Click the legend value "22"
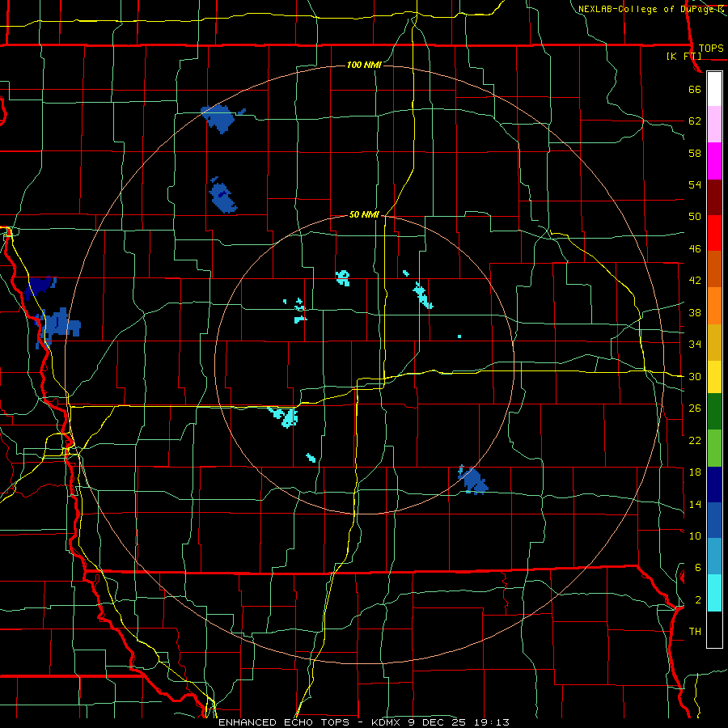This screenshot has height=728, width=728. pyautogui.click(x=695, y=440)
